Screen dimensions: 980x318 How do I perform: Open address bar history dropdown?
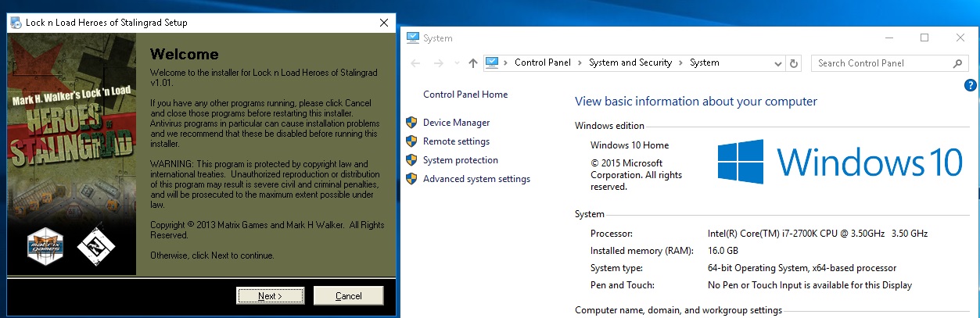point(777,63)
